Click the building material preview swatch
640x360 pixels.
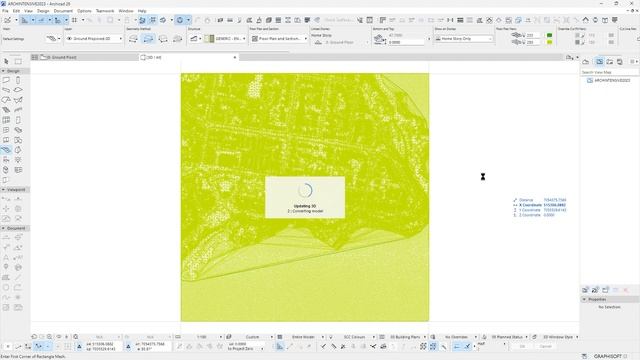(x=209, y=38)
